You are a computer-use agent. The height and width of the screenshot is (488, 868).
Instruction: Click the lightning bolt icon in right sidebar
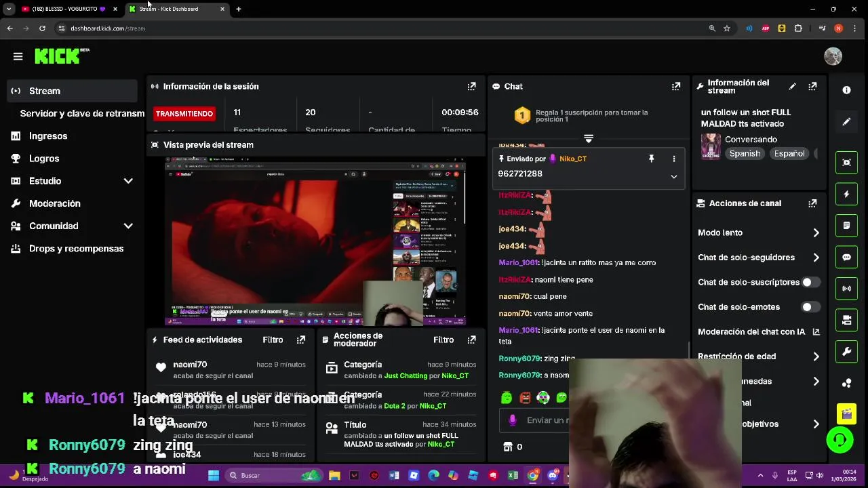click(x=846, y=194)
